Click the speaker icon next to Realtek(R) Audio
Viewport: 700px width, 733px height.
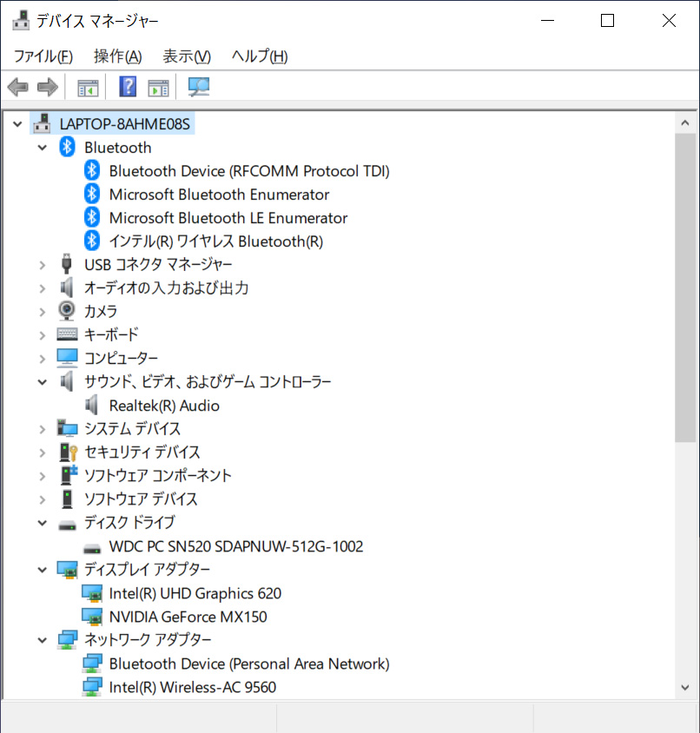(x=92, y=405)
